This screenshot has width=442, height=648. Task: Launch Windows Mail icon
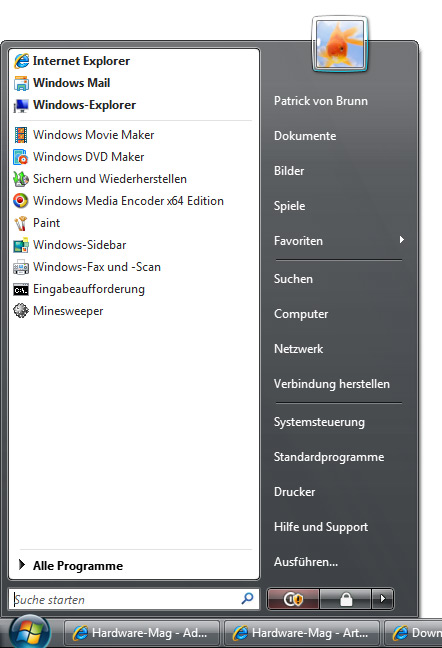[x=21, y=83]
